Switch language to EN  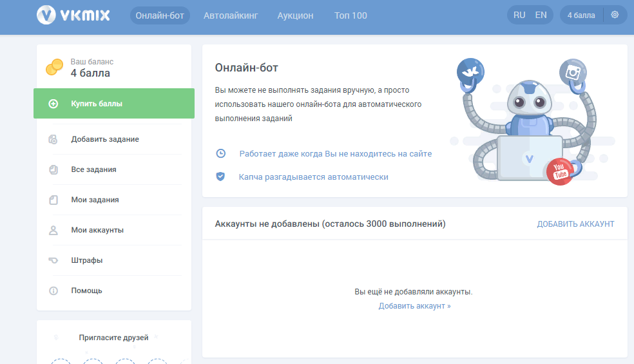point(541,15)
